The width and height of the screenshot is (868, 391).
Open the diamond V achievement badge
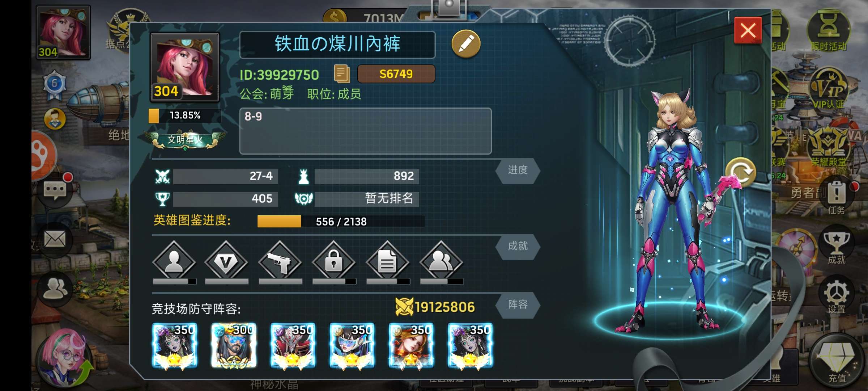[226, 262]
